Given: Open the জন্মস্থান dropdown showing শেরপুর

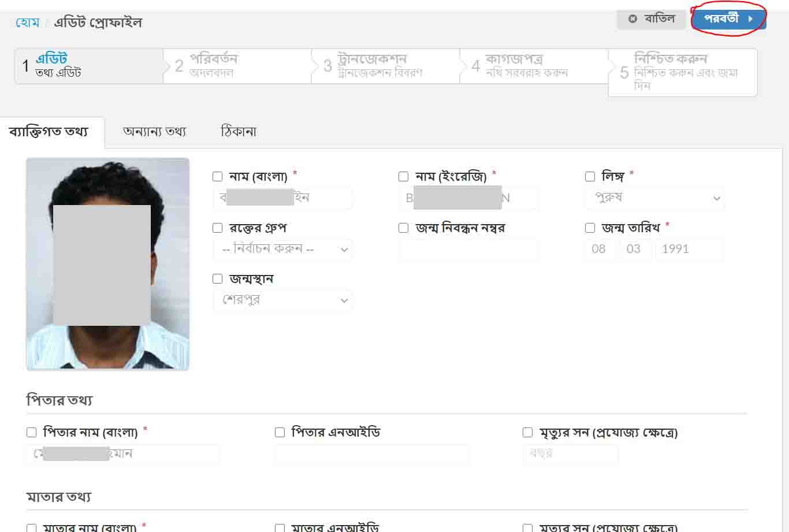Looking at the screenshot, I should click(x=282, y=300).
